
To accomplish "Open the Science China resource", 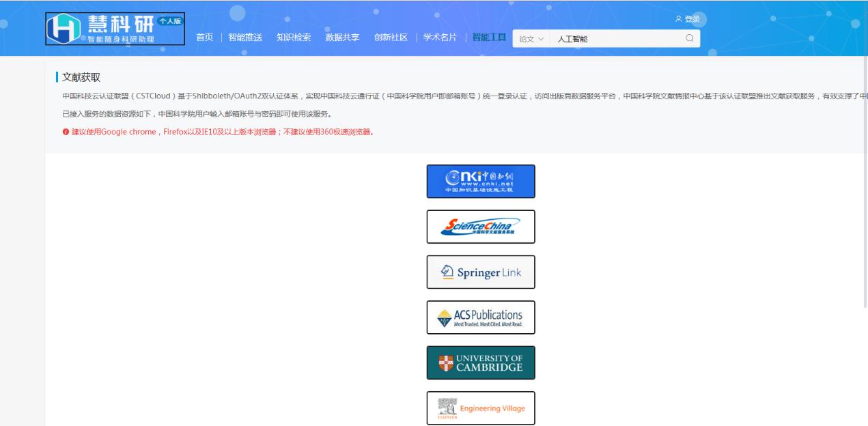I will click(x=481, y=227).
